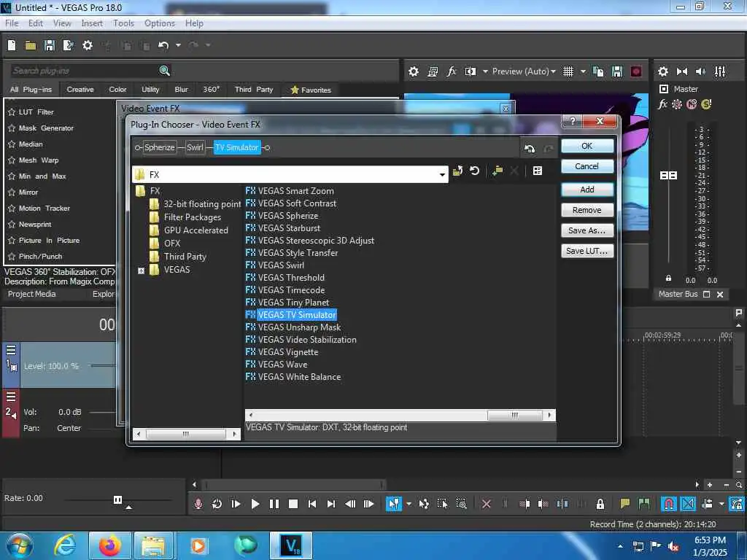
Task: Click the up one level folder icon
Action: (458, 171)
